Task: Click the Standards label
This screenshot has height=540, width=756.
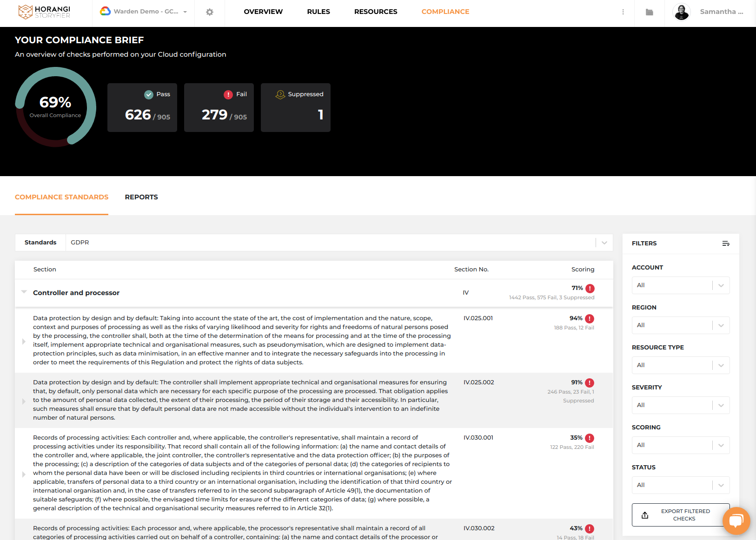Action: tap(40, 243)
